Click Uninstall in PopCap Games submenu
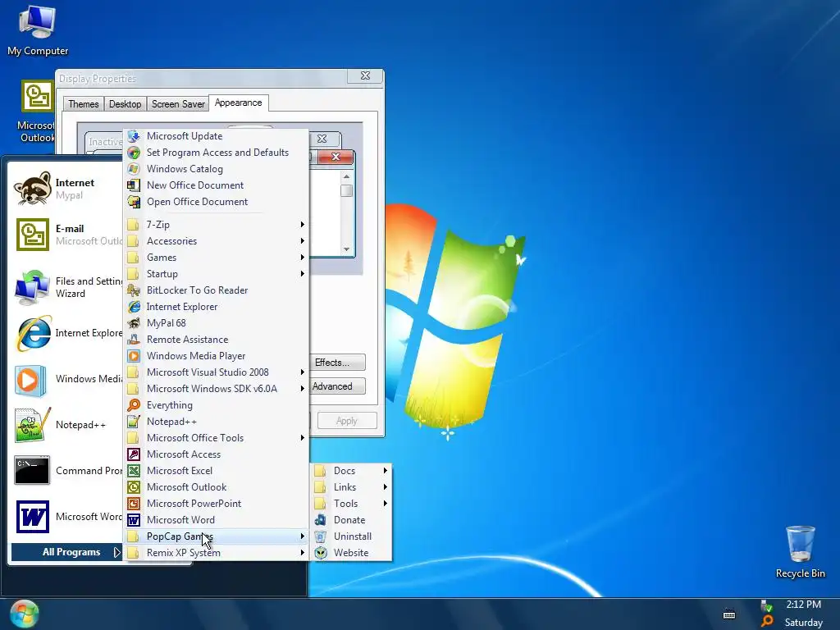Viewport: 840px width, 630px height. (351, 536)
